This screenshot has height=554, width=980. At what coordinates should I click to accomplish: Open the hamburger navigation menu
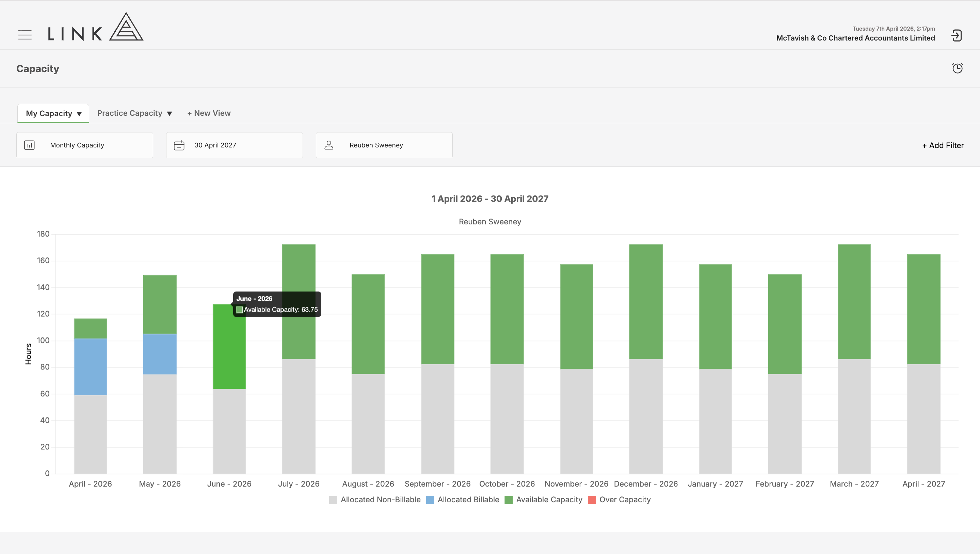point(25,35)
